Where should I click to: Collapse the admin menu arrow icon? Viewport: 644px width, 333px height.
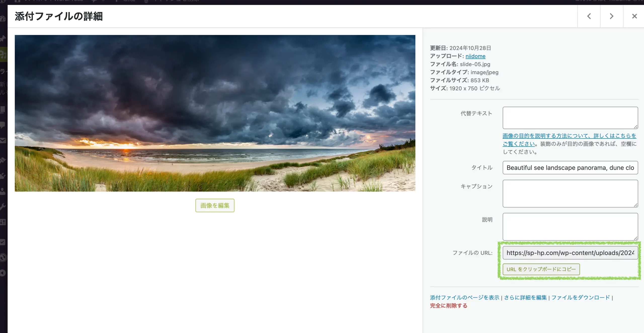pos(3,273)
